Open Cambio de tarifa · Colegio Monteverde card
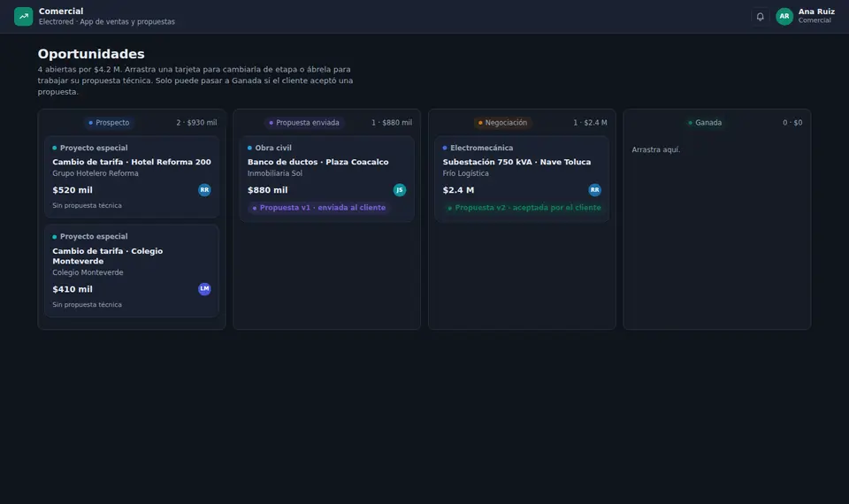 pyautogui.click(x=132, y=271)
